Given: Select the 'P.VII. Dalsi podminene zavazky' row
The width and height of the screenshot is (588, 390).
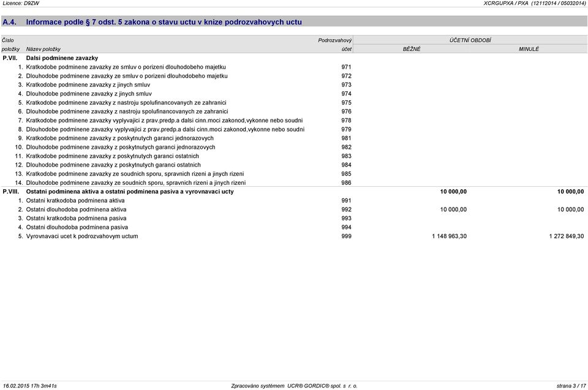Looking at the screenshot, I should (x=294, y=58).
